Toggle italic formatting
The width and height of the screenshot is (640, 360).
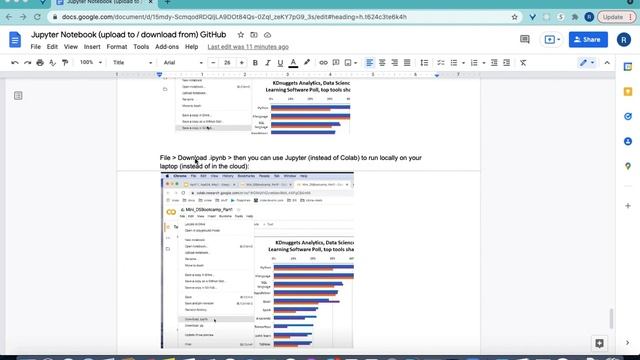[x=268, y=63]
